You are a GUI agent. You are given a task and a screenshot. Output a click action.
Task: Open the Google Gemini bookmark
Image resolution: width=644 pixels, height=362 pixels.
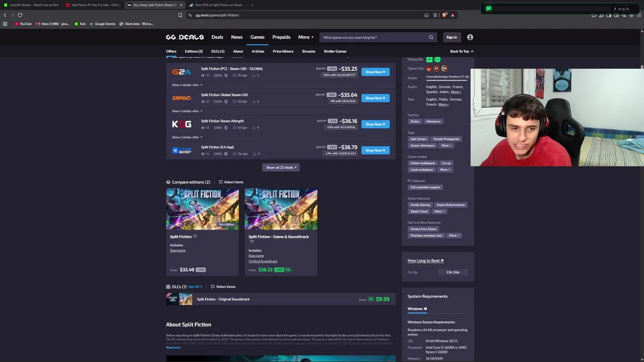[x=102, y=24]
